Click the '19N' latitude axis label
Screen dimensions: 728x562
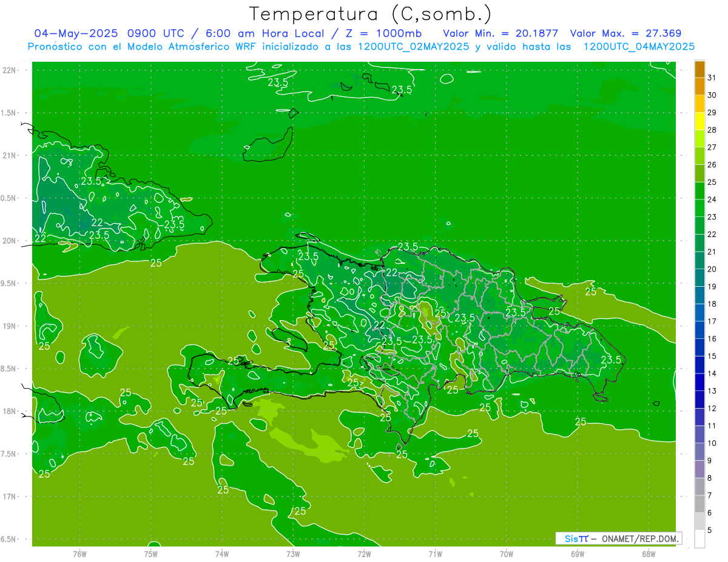coord(10,326)
